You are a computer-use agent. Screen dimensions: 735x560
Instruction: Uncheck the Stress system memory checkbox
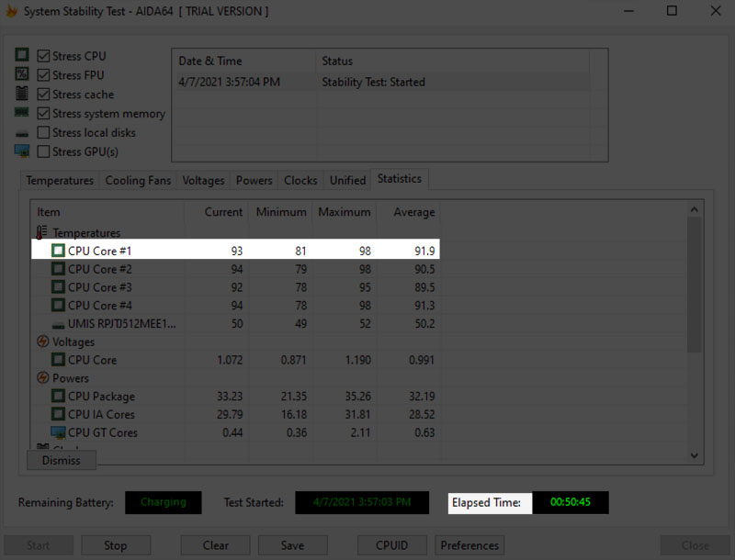click(x=43, y=113)
